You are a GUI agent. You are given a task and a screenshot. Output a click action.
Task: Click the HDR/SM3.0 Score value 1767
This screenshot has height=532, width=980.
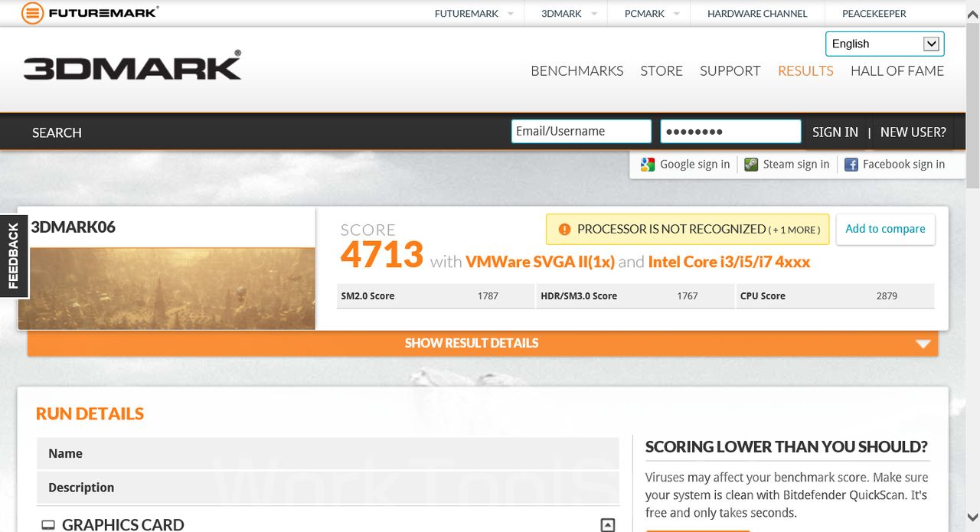click(x=688, y=296)
